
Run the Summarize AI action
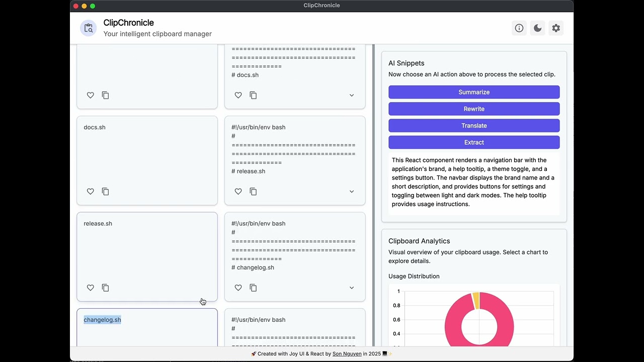point(474,92)
